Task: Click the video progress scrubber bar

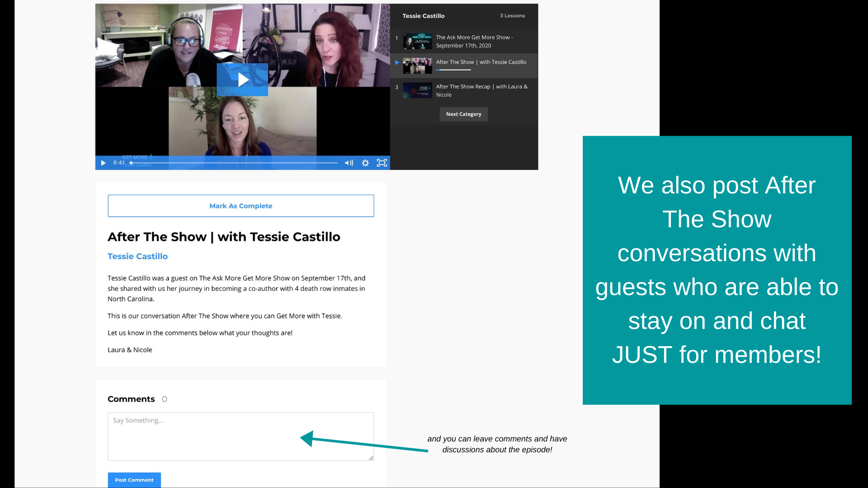Action: (x=235, y=163)
